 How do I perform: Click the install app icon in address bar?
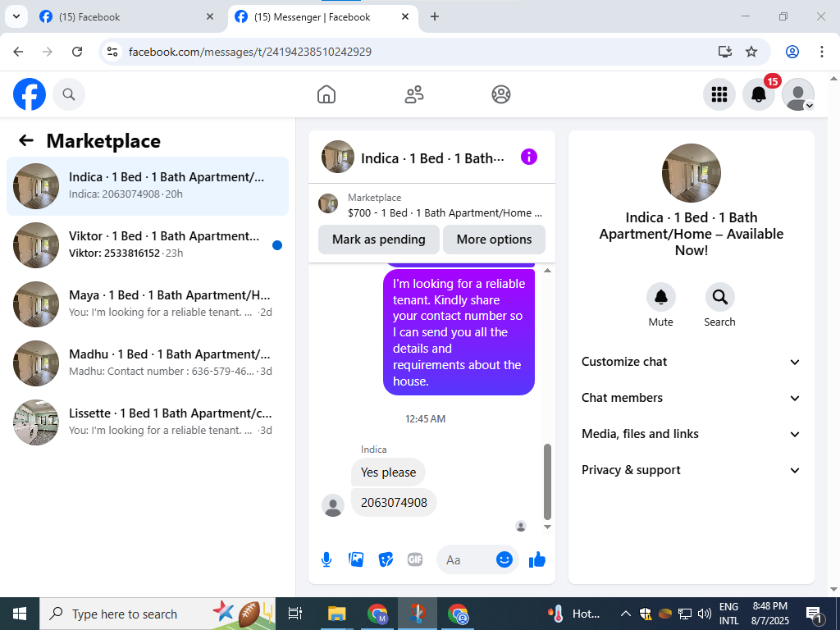coord(725,52)
